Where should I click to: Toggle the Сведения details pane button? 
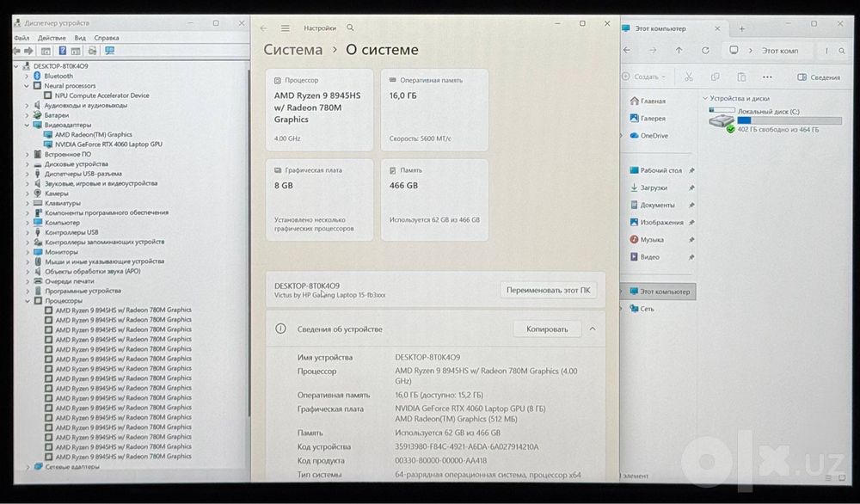coord(819,77)
